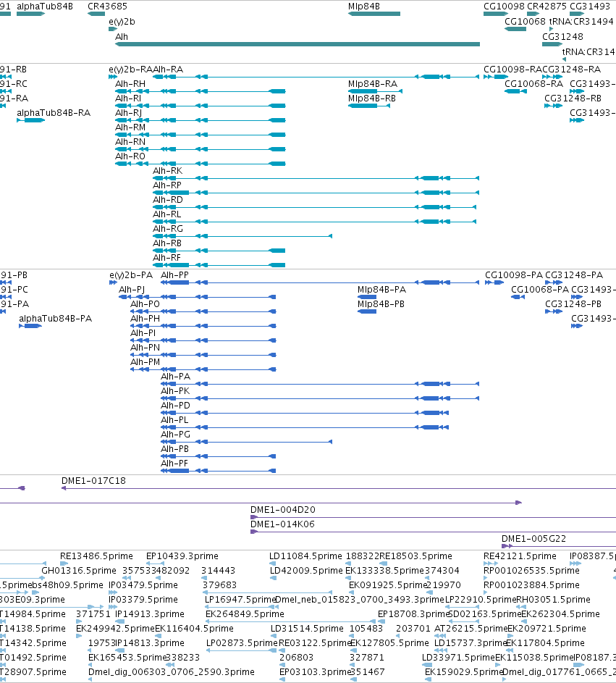Select the CR43685 gene feature
The height and width of the screenshot is (683, 616).
tap(96, 14)
